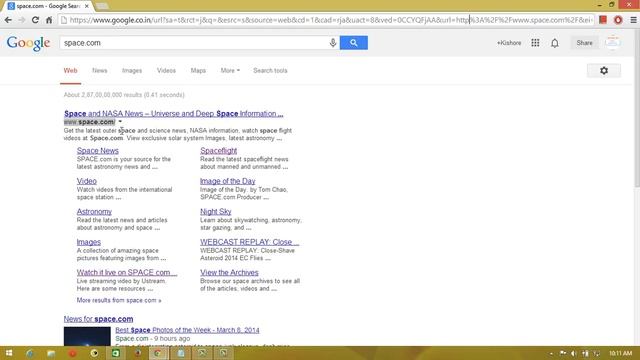Screen dimensions: 640x360
Task: Open the Spaceflight sitelink
Action: (218, 151)
